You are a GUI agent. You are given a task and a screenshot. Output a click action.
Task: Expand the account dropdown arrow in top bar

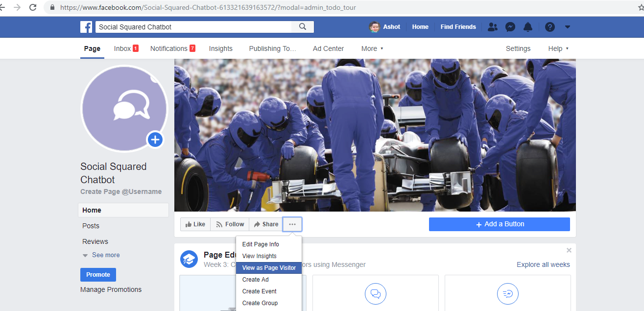click(568, 27)
